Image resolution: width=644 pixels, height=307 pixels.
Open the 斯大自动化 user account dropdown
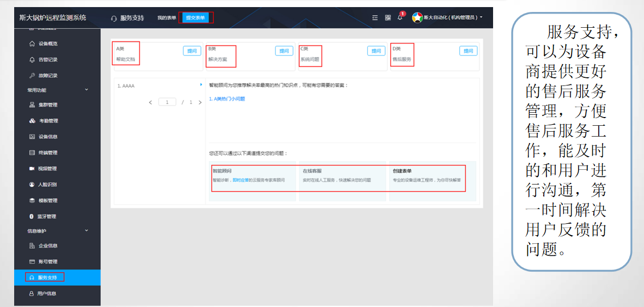click(448, 17)
